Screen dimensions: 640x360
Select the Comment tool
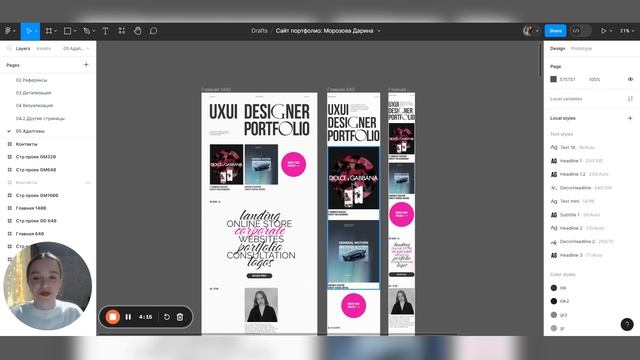pos(153,31)
